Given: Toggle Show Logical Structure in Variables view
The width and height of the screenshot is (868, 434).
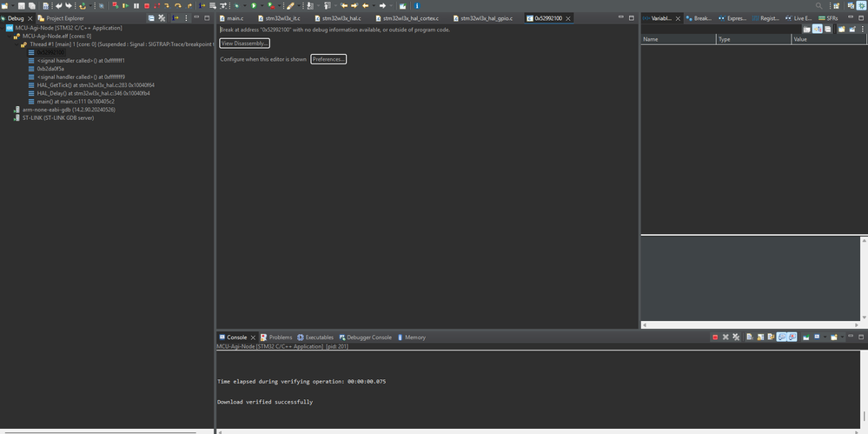Looking at the screenshot, I should (x=817, y=29).
